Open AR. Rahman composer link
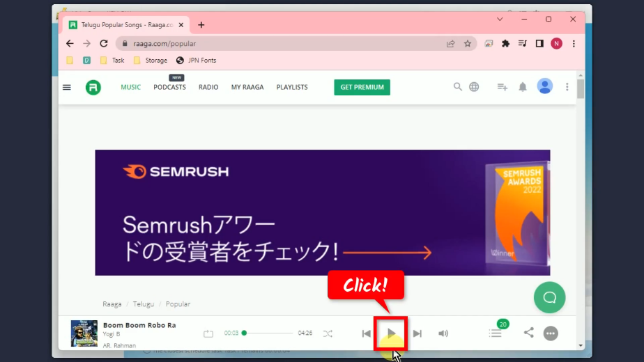The width and height of the screenshot is (644, 362). [x=119, y=345]
